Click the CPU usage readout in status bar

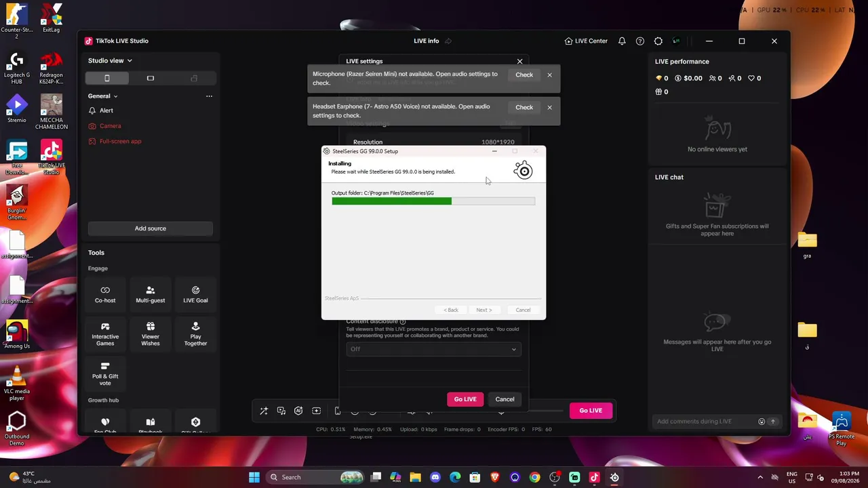click(331, 429)
